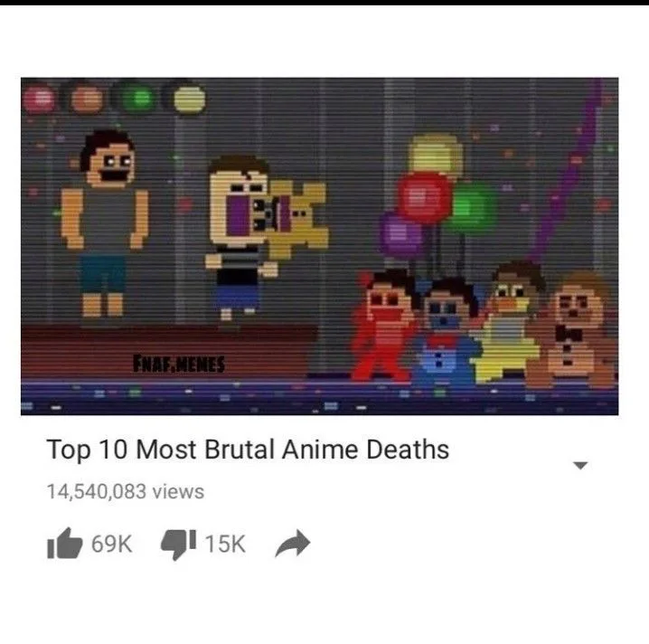649x644 pixels.
Task: Click the thumbs down dislike icon
Action: (x=178, y=544)
